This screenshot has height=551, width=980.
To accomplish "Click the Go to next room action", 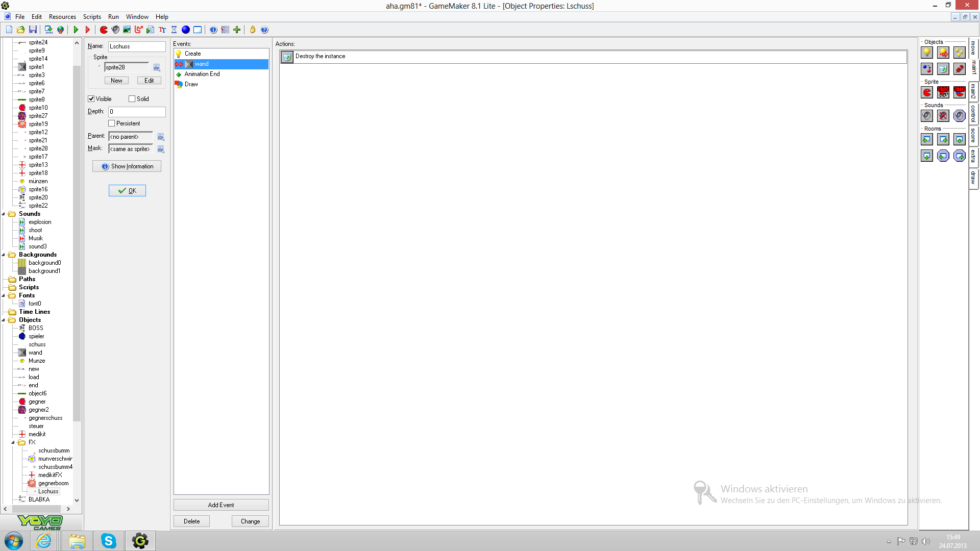I will (943, 139).
